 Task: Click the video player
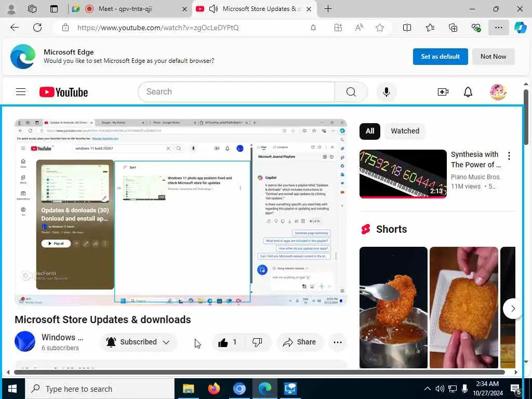click(180, 212)
